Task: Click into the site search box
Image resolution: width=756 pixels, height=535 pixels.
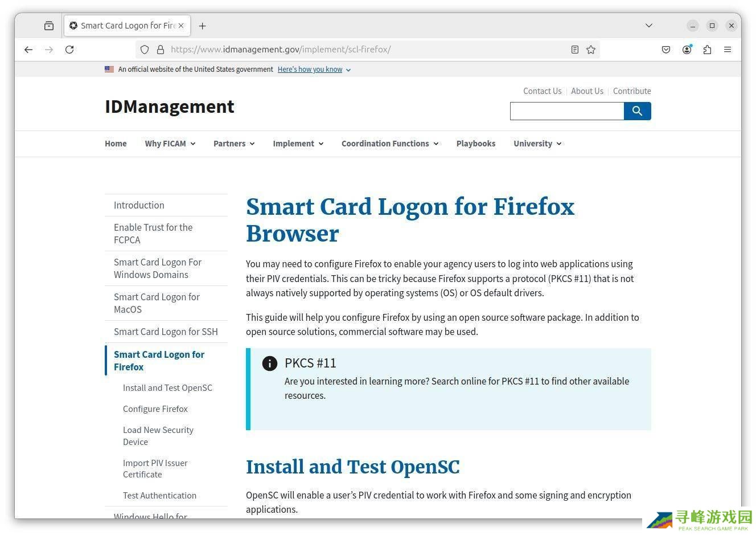Action: click(x=567, y=111)
